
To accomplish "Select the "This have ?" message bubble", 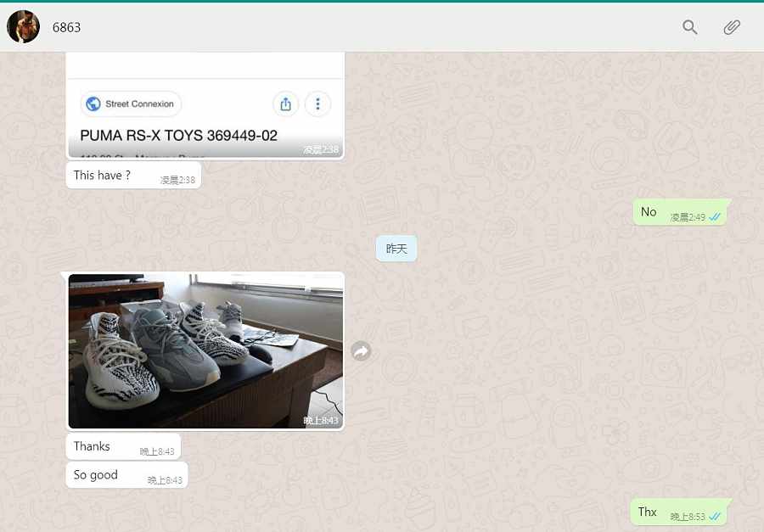I will click(103, 176).
